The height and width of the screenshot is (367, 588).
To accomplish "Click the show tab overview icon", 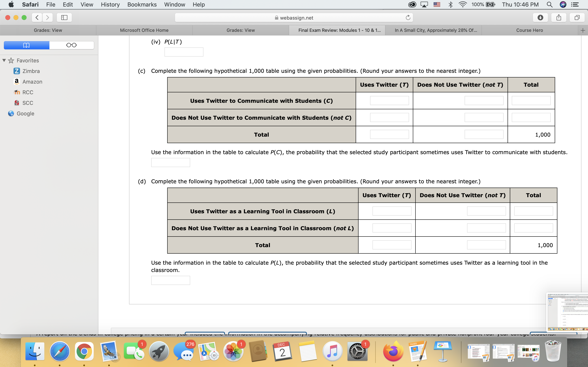I will point(577,18).
